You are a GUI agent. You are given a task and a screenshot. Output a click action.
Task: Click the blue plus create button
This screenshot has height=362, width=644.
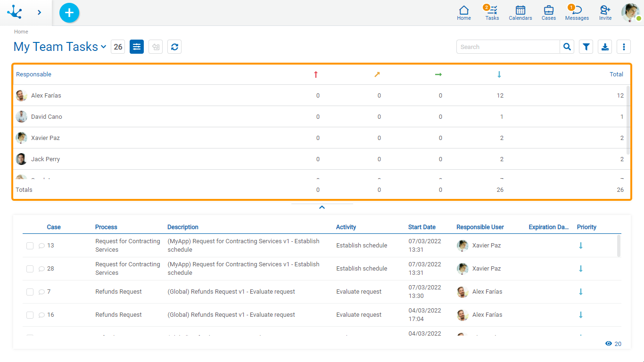point(69,13)
